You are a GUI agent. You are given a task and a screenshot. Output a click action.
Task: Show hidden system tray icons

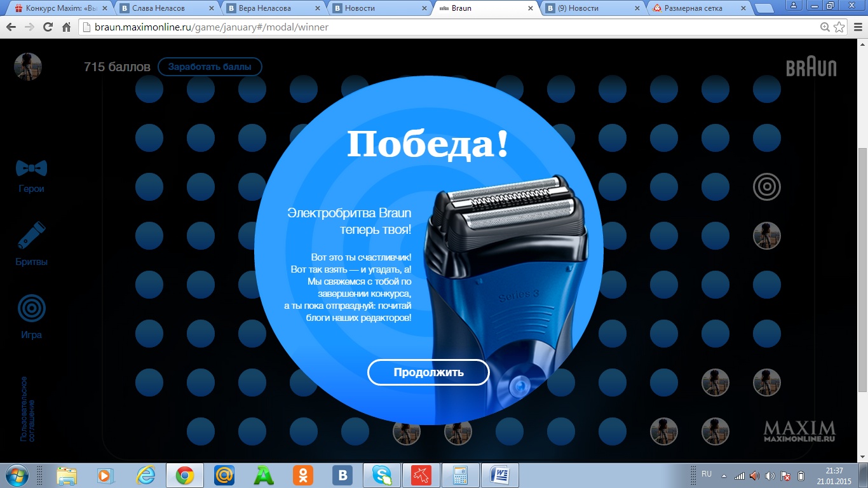click(723, 475)
